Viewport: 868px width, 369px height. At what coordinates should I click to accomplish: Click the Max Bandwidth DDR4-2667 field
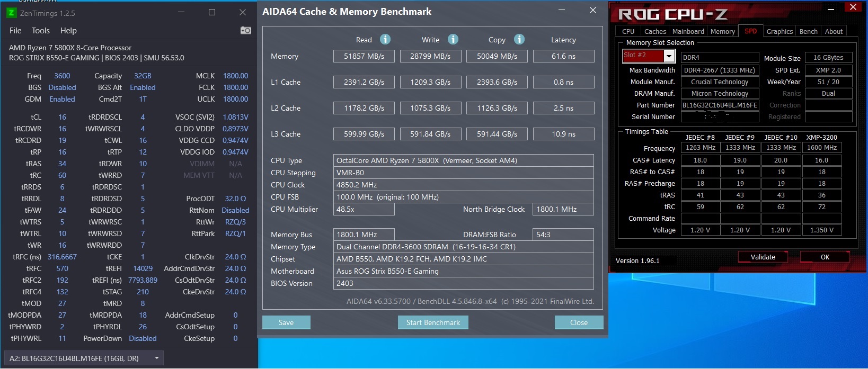pyautogui.click(x=720, y=70)
